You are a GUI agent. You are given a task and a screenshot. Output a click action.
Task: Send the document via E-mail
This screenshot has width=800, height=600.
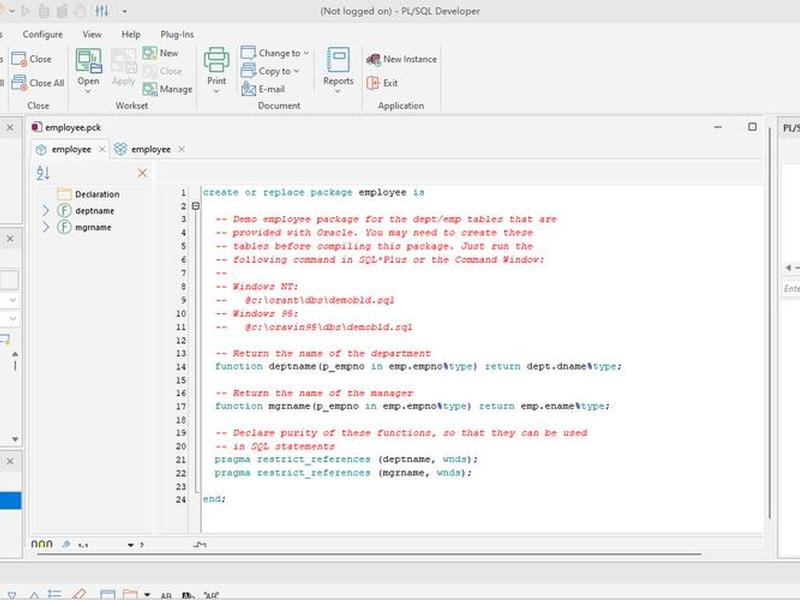tap(263, 89)
